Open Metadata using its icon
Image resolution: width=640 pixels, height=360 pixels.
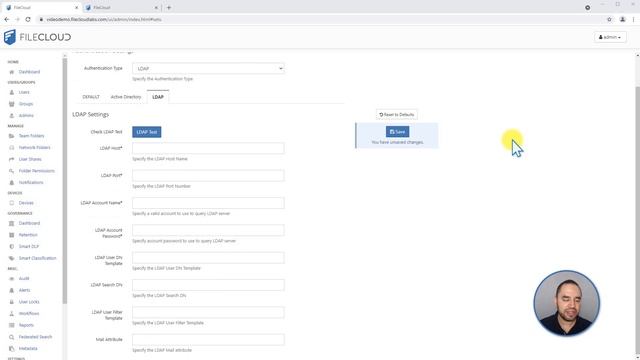11,349
